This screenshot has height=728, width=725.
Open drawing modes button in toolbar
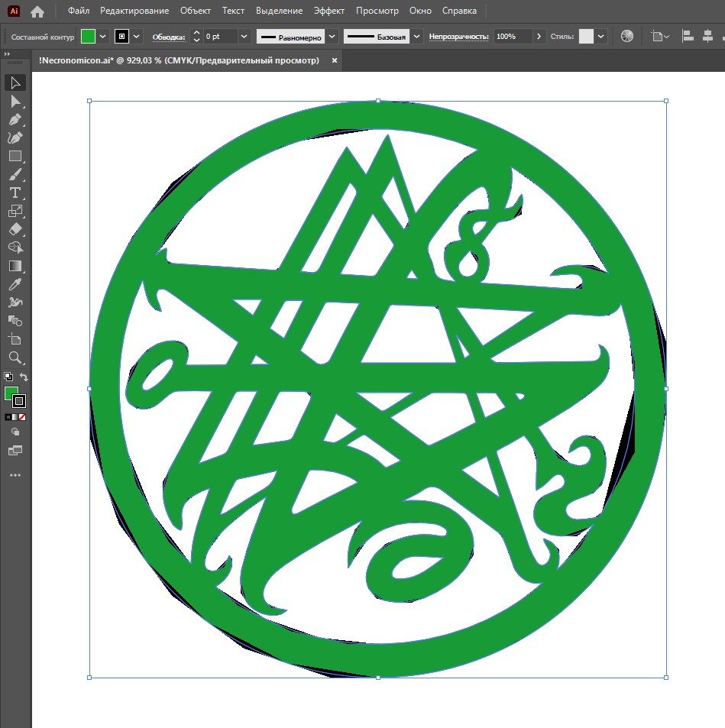tap(15, 432)
